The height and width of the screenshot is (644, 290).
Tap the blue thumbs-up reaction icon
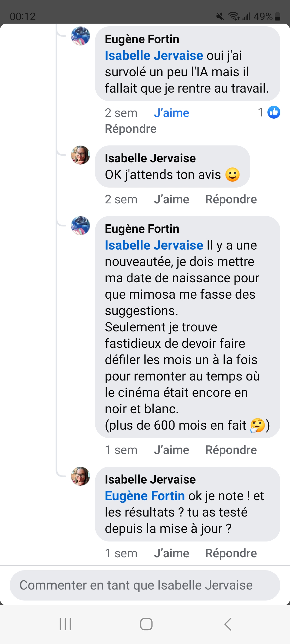(x=274, y=112)
